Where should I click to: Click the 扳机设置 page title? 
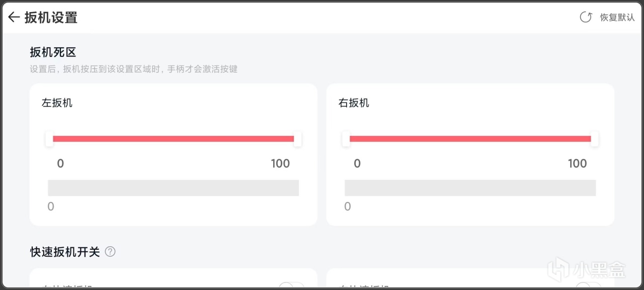tap(51, 18)
